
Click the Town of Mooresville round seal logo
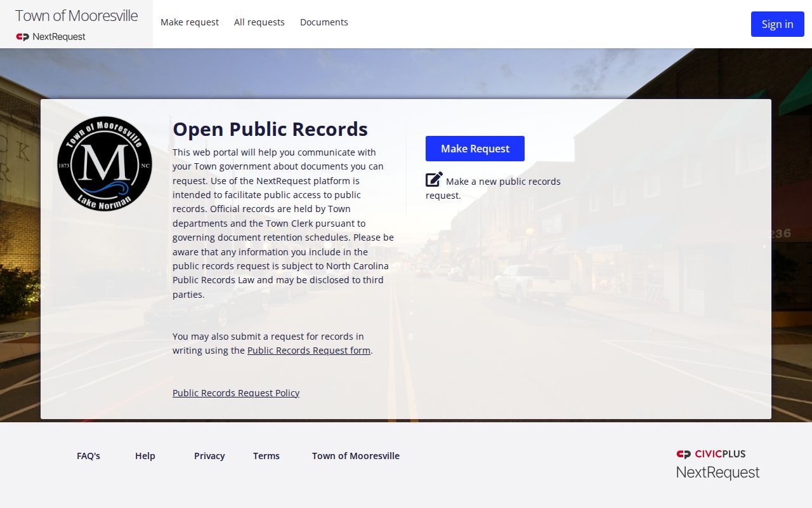coord(105,164)
